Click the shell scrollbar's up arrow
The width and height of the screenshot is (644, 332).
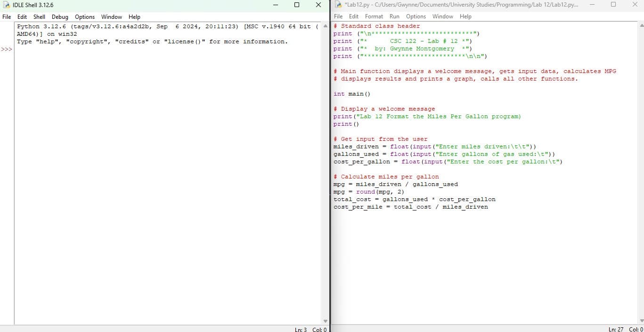pos(325,25)
